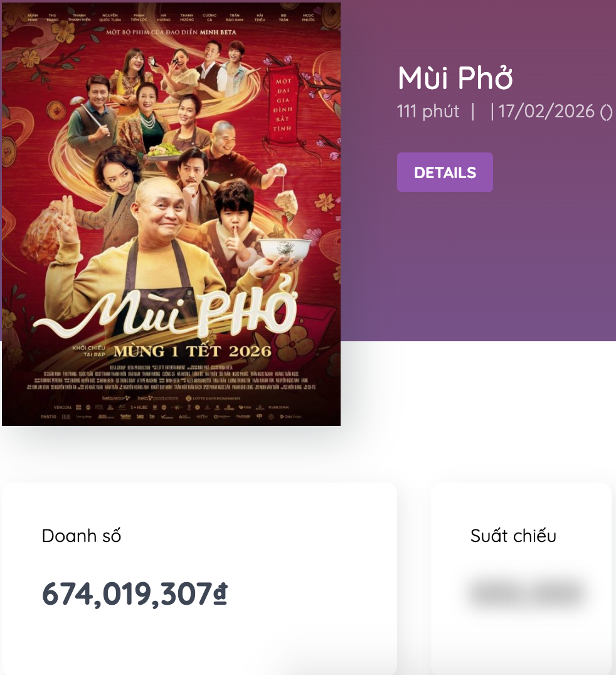This screenshot has height=675, width=616.
Task: Click the blurred Suất chiếu value
Action: click(x=526, y=593)
